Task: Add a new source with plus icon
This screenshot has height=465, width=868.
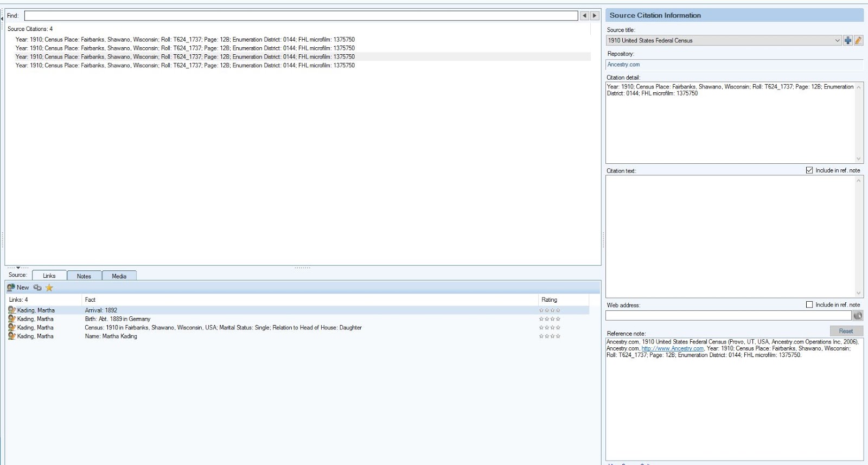Action: click(848, 40)
